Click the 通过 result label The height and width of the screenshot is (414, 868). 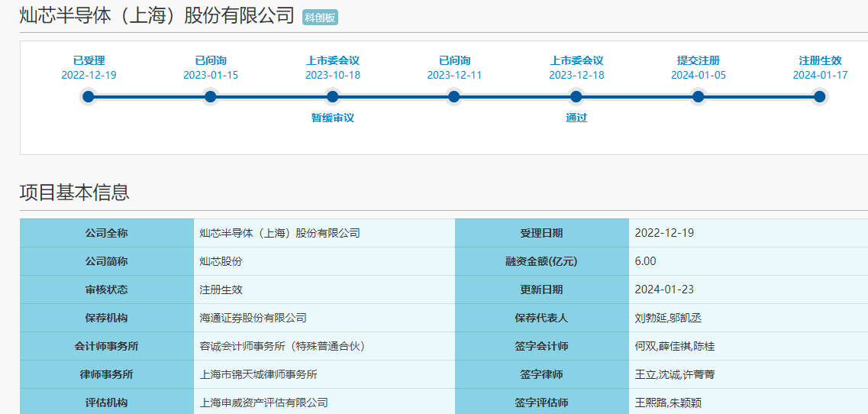pos(576,118)
